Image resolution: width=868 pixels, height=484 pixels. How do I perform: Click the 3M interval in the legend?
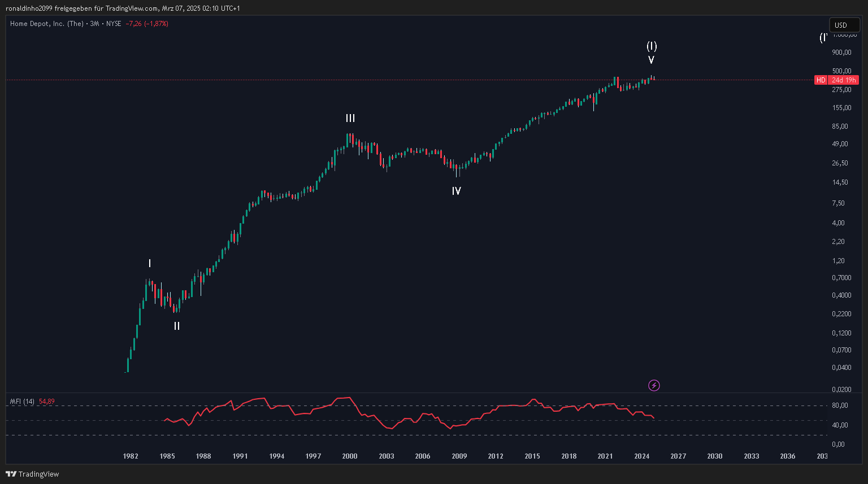click(x=94, y=24)
